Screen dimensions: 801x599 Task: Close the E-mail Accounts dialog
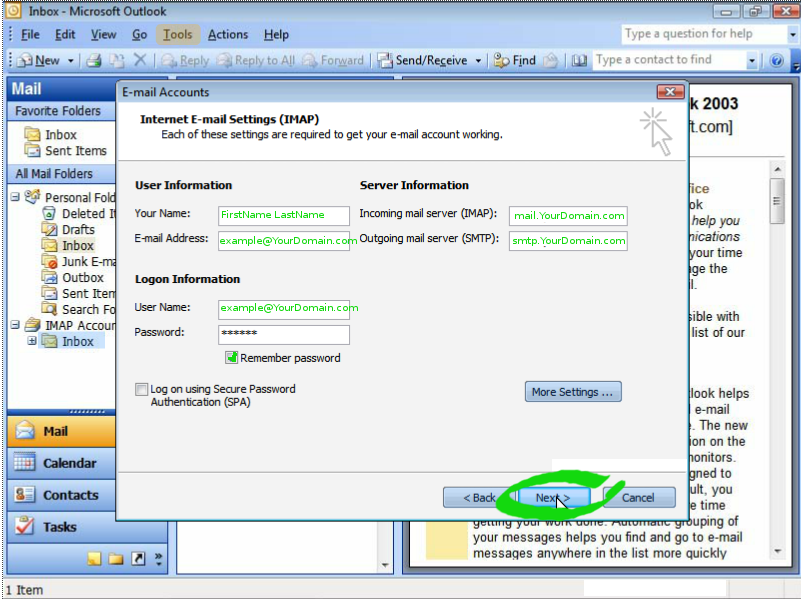670,92
